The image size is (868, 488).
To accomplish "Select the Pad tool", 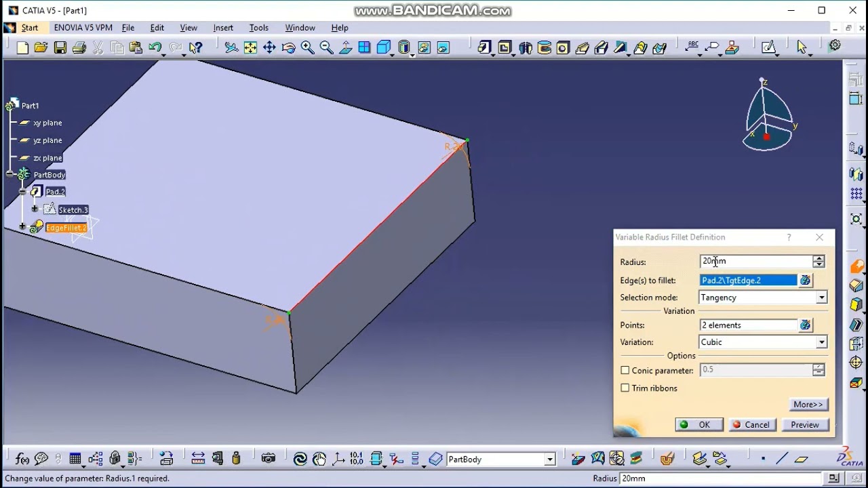I will [484, 47].
